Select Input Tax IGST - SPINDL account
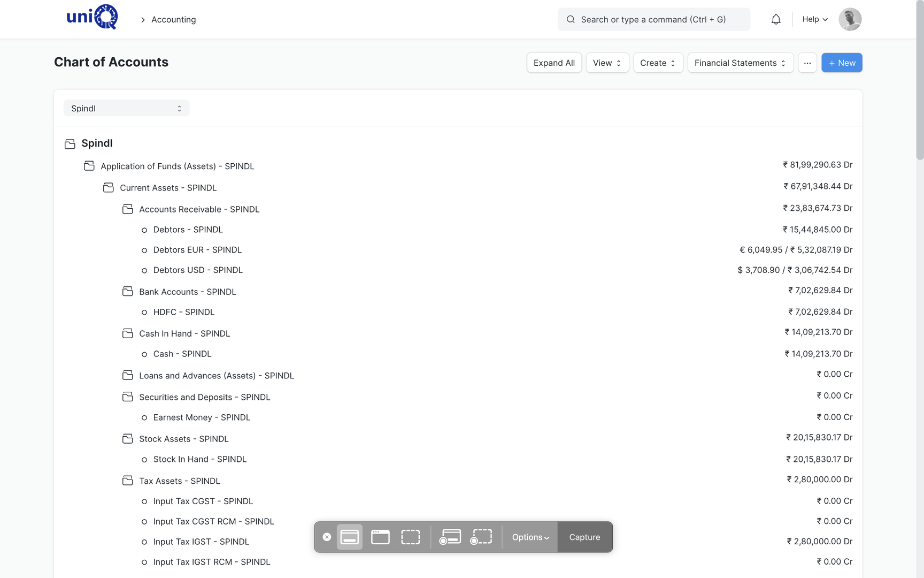This screenshot has height=578, width=924. click(201, 542)
